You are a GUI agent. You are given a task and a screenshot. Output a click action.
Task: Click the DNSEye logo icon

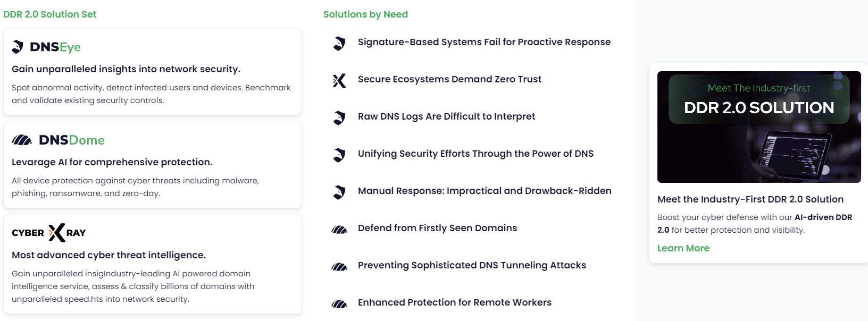coord(18,47)
